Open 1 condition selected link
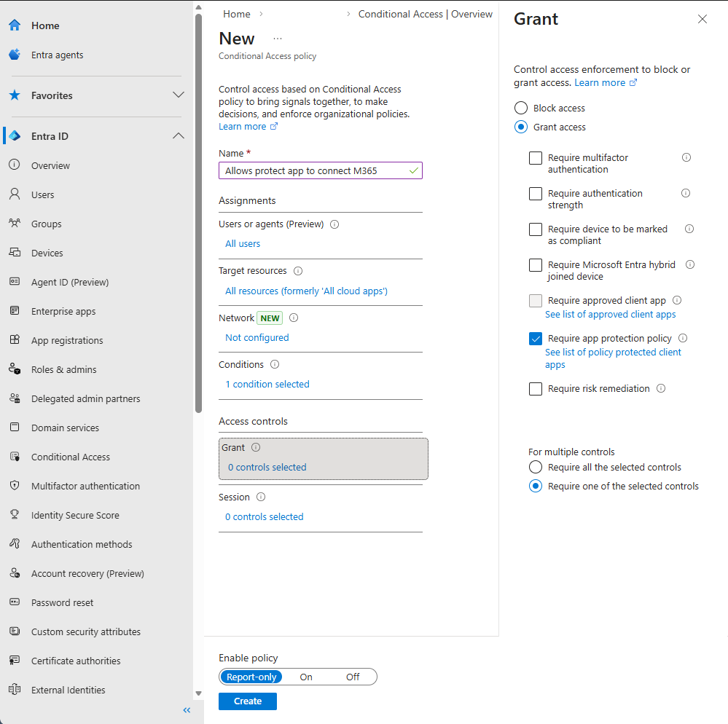728x724 pixels. [267, 385]
